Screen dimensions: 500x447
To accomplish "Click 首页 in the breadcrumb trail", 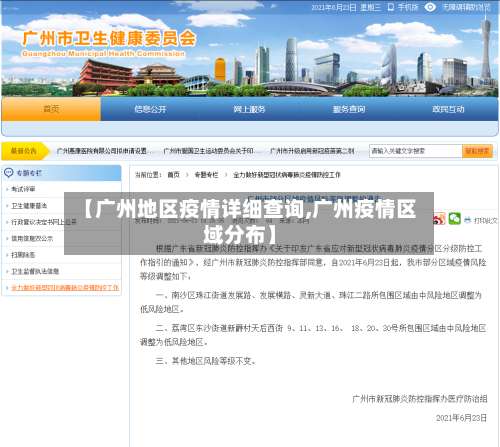I will [x=174, y=175].
